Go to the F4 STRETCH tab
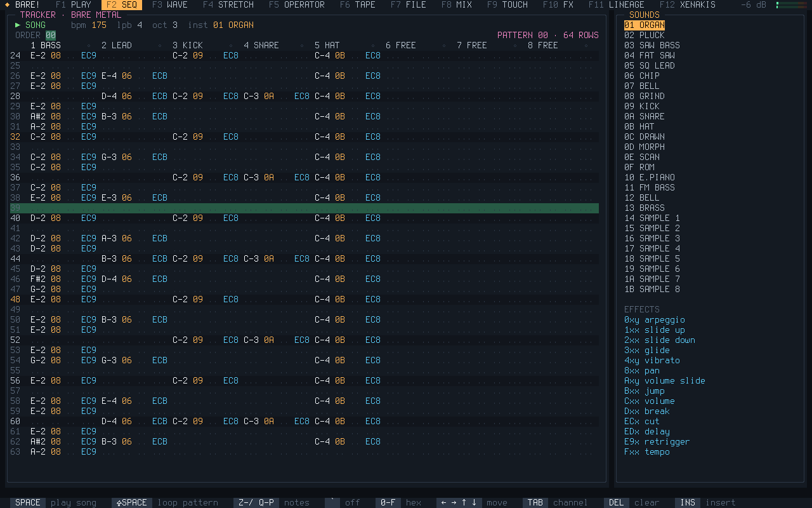The height and width of the screenshot is (508, 812). (228, 4)
